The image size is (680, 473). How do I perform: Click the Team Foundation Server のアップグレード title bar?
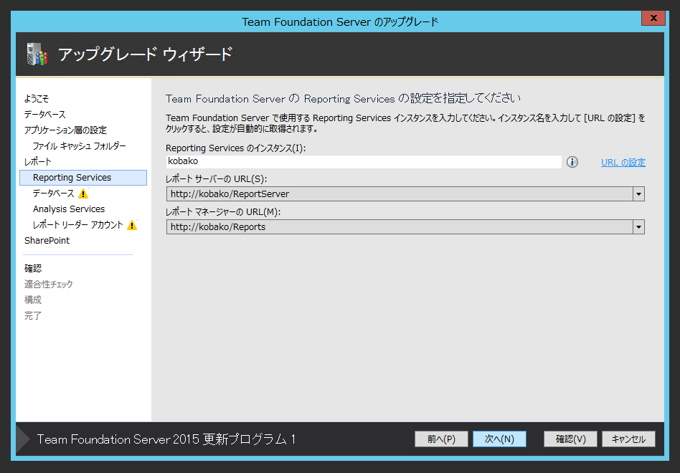(340, 22)
